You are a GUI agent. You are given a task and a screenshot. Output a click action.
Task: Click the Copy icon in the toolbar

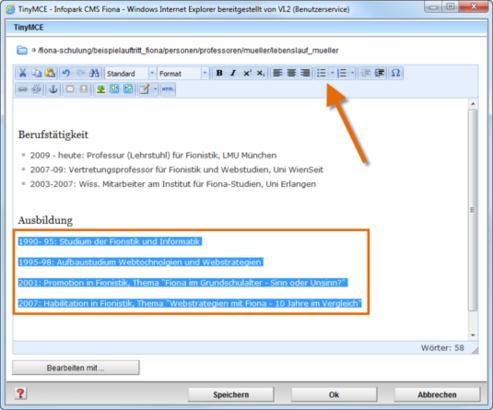(x=36, y=73)
